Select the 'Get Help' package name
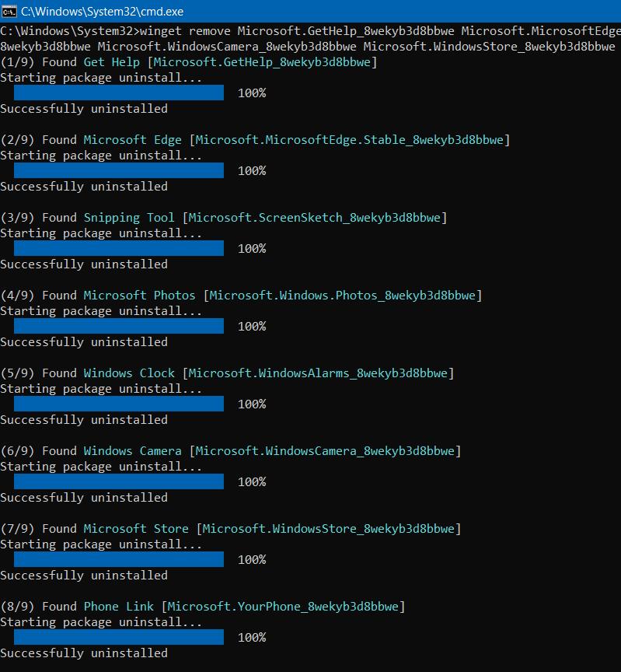The image size is (621, 672). point(111,62)
